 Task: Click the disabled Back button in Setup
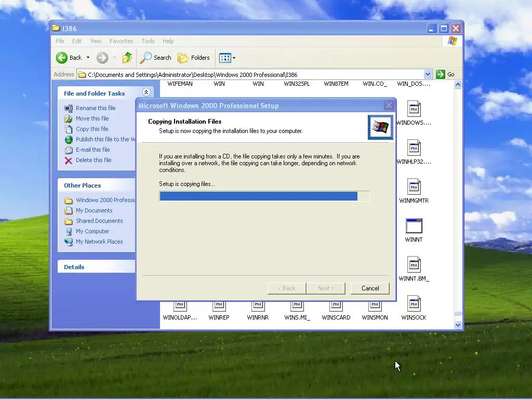[x=287, y=288]
